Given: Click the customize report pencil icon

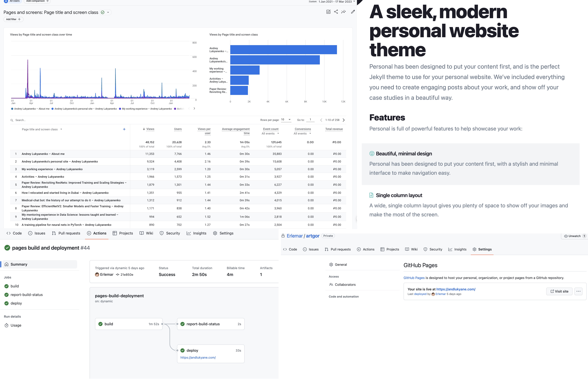Looking at the screenshot, I should 353,12.
